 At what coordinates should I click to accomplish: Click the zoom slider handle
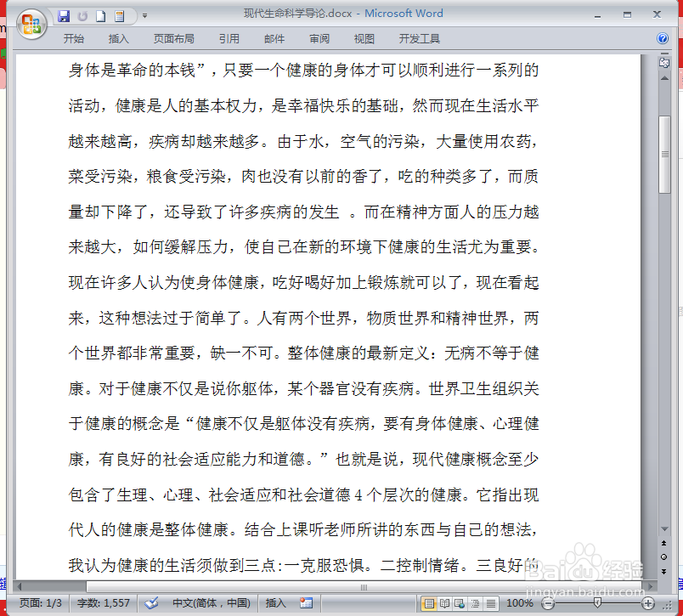(598, 603)
